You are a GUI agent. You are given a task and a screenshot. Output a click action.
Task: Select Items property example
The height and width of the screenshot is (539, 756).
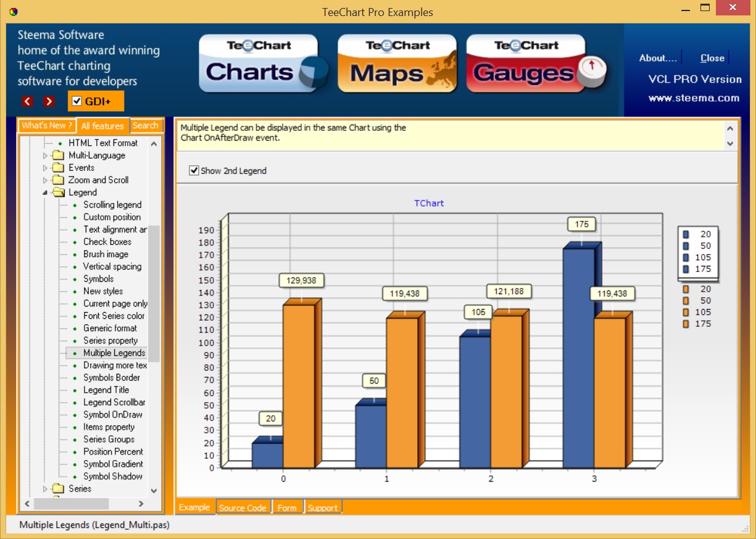[x=109, y=427]
